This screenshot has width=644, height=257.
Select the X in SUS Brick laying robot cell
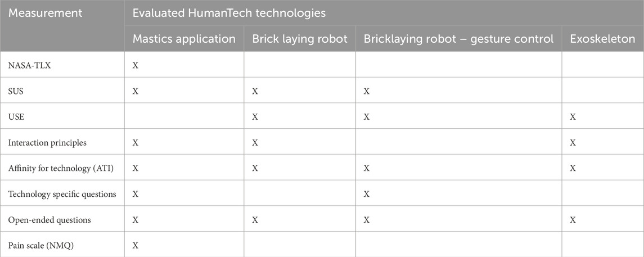click(255, 91)
